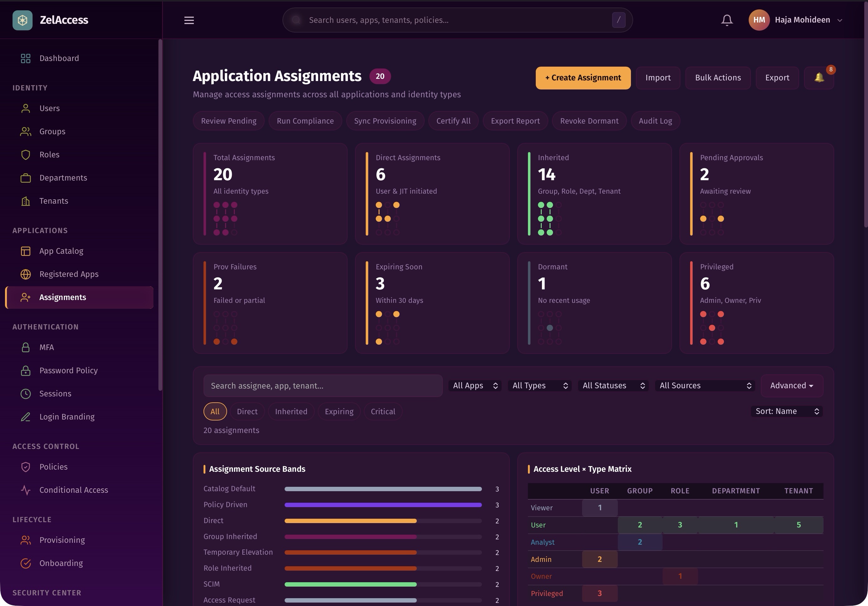
Task: Open the Conditional Access waveform icon
Action: click(x=25, y=490)
